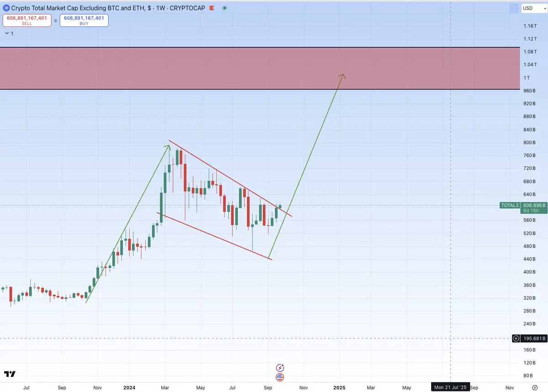548x392 pixels.
Task: Click the BUY price button
Action: click(84, 20)
